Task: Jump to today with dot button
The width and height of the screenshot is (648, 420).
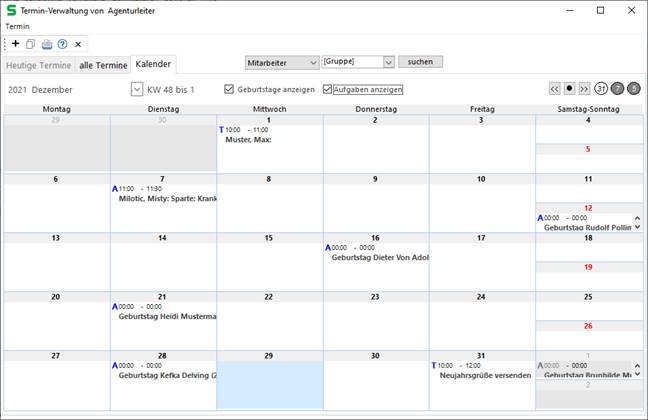Action: pyautogui.click(x=570, y=89)
